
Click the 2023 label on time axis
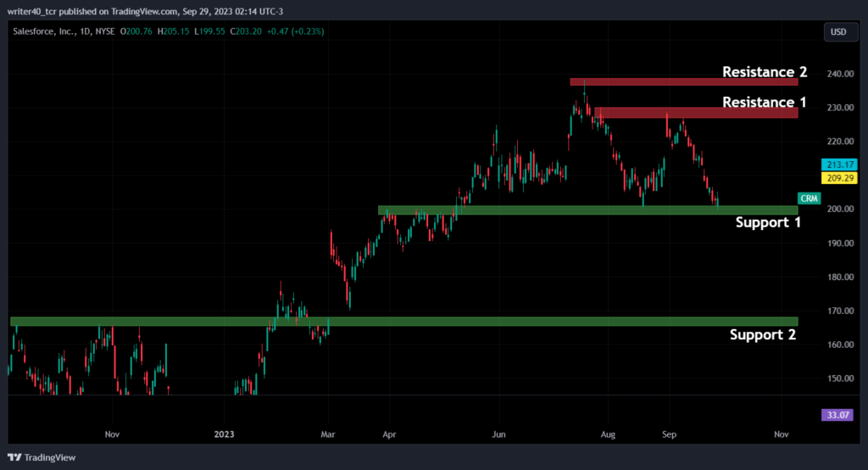pyautogui.click(x=224, y=434)
